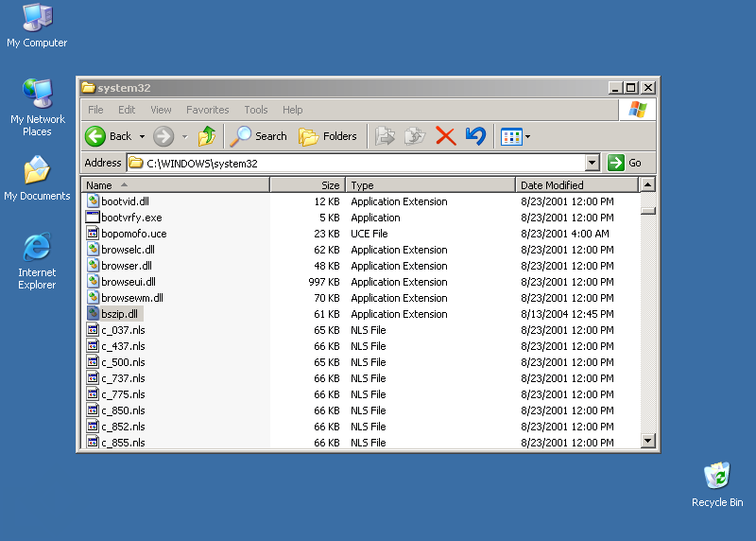Open the Back history dropdown arrow
The image size is (756, 541).
point(142,137)
